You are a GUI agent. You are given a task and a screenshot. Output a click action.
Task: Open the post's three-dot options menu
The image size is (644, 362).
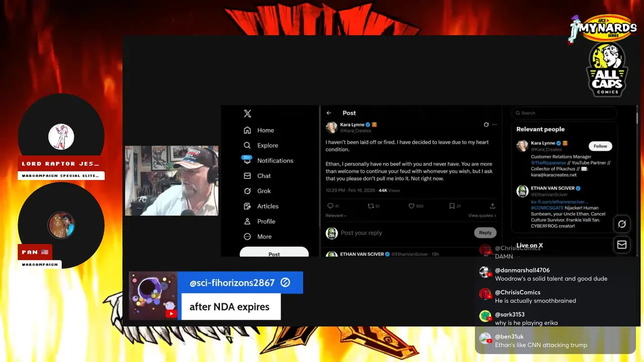point(495,125)
